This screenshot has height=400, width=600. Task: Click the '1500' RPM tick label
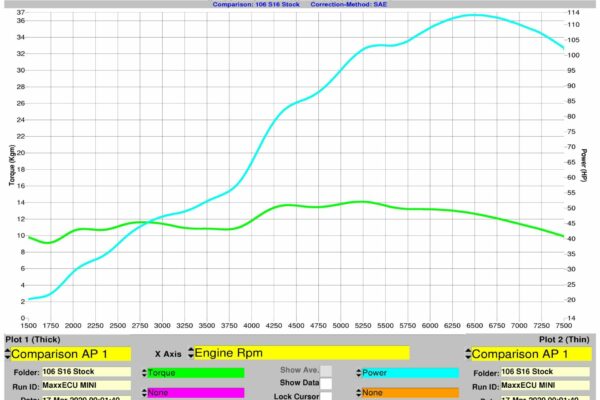(29, 326)
